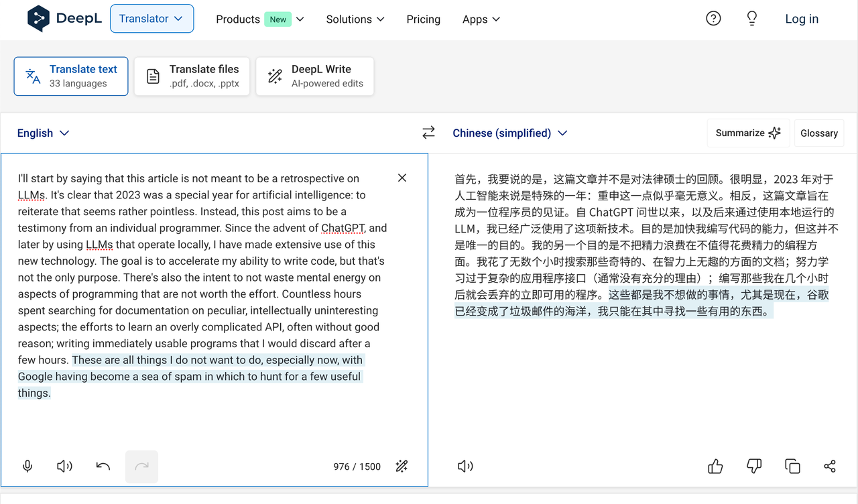This screenshot has width=858, height=504.
Task: Click the magic wand write icon in source panel
Action: pyautogui.click(x=402, y=466)
